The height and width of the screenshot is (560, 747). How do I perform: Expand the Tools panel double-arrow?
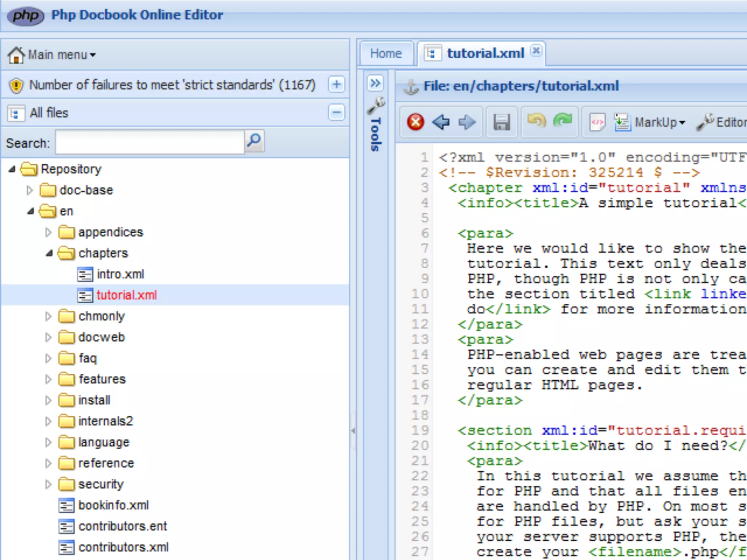[x=375, y=83]
